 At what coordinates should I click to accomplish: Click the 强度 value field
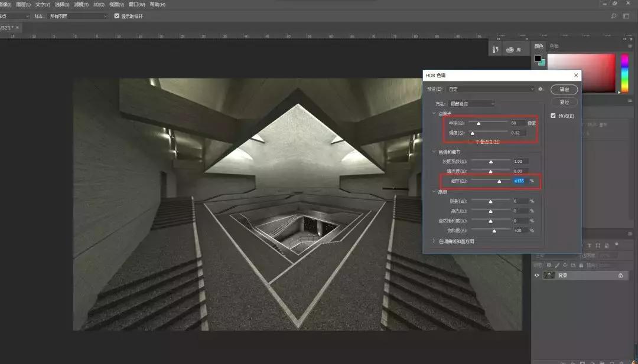[519, 133]
